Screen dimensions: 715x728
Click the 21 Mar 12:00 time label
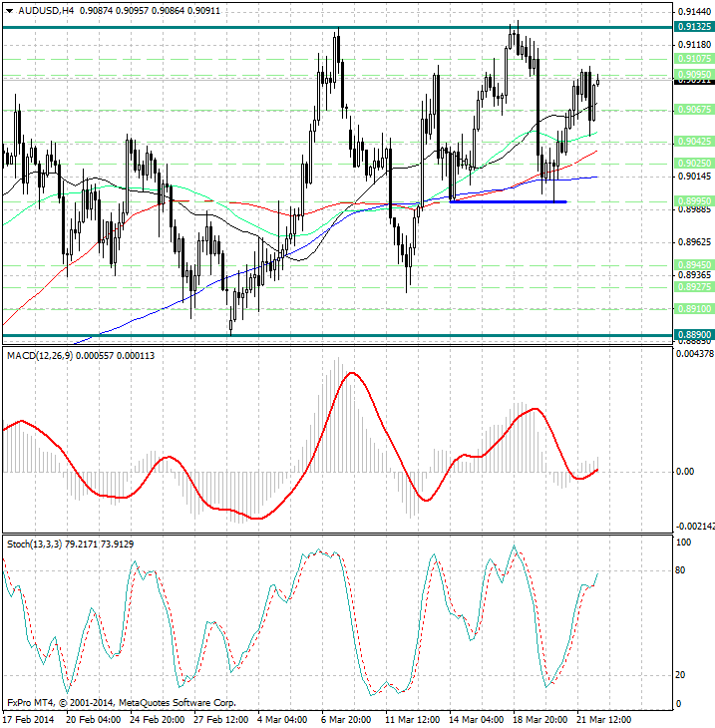pyautogui.click(x=605, y=719)
